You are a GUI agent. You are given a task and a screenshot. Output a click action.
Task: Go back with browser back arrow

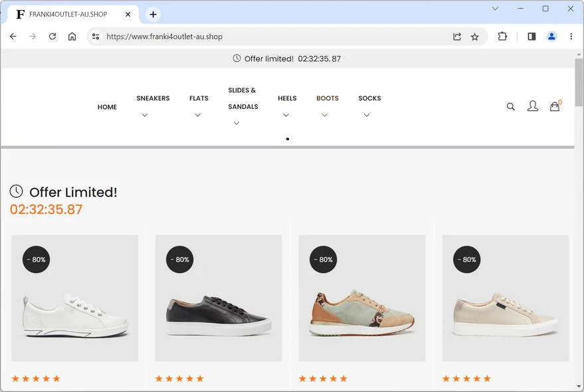[x=13, y=37]
